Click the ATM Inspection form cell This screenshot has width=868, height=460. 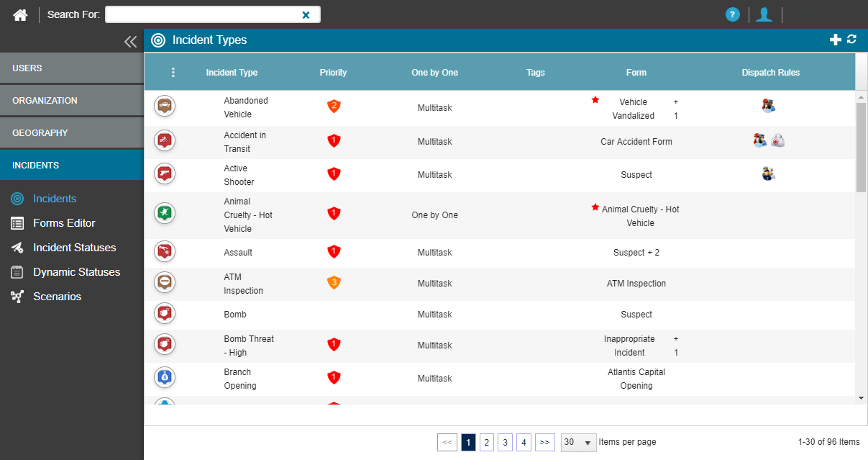(x=636, y=284)
